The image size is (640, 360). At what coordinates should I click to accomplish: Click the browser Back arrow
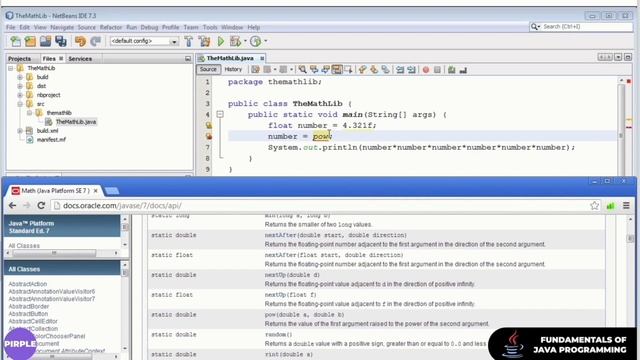[x=12, y=205]
